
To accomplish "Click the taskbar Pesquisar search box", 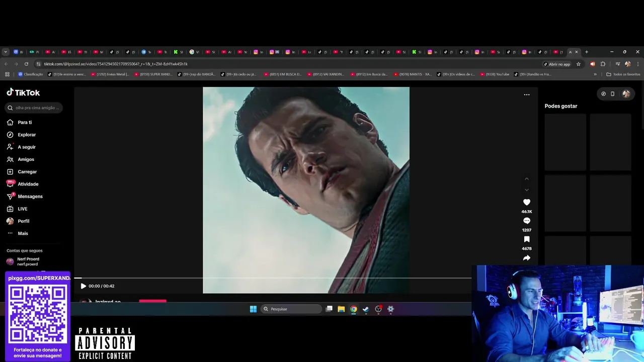I will [x=291, y=309].
